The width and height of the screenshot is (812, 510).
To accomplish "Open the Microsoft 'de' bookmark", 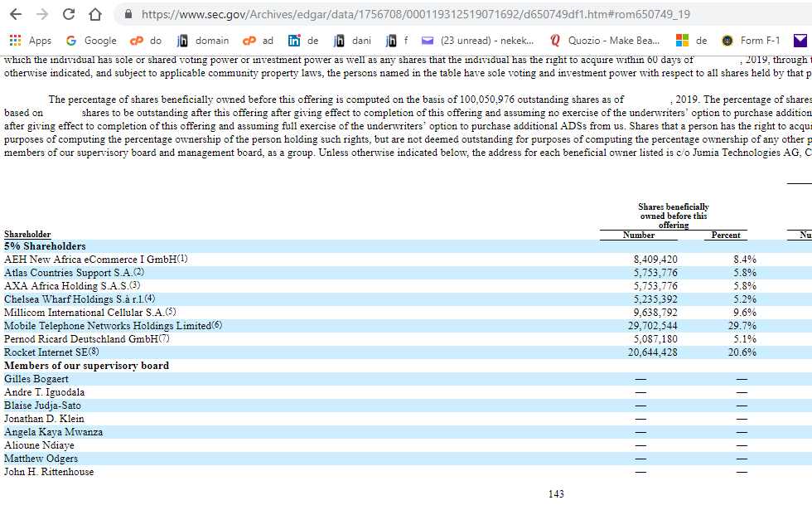I will pos(691,41).
